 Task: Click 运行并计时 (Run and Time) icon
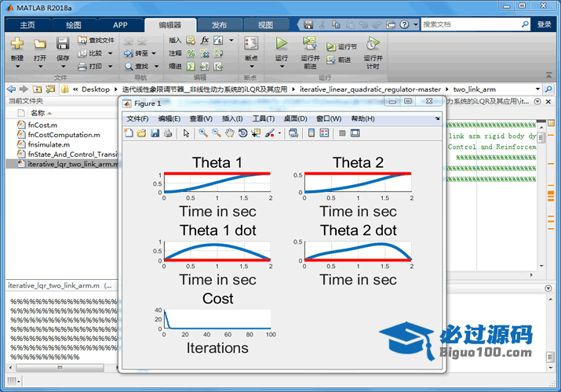(x=373, y=43)
